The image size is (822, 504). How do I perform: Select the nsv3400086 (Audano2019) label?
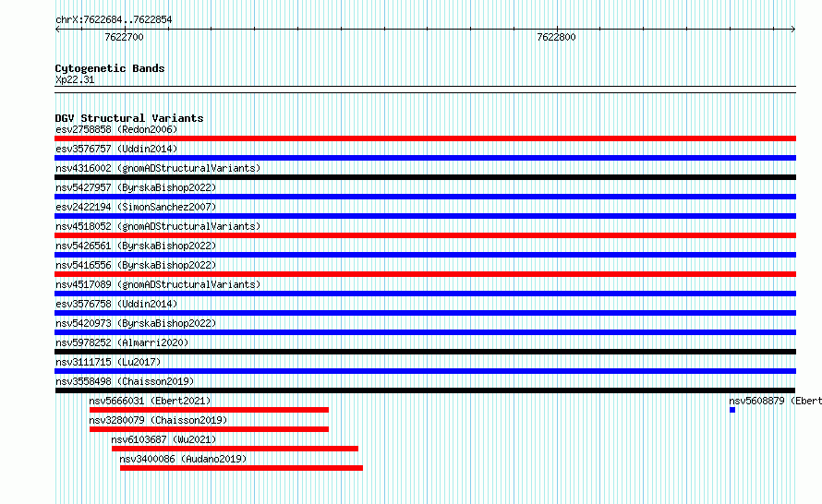183,459
